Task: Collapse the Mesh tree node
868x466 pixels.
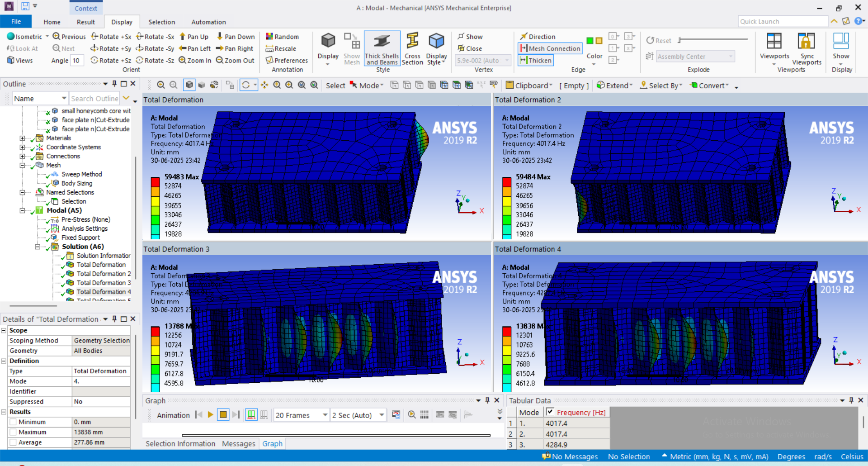Action: pyautogui.click(x=22, y=165)
